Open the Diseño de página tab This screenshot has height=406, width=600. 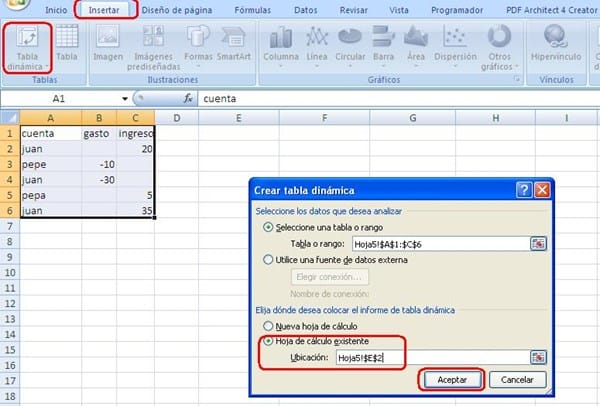click(x=177, y=10)
